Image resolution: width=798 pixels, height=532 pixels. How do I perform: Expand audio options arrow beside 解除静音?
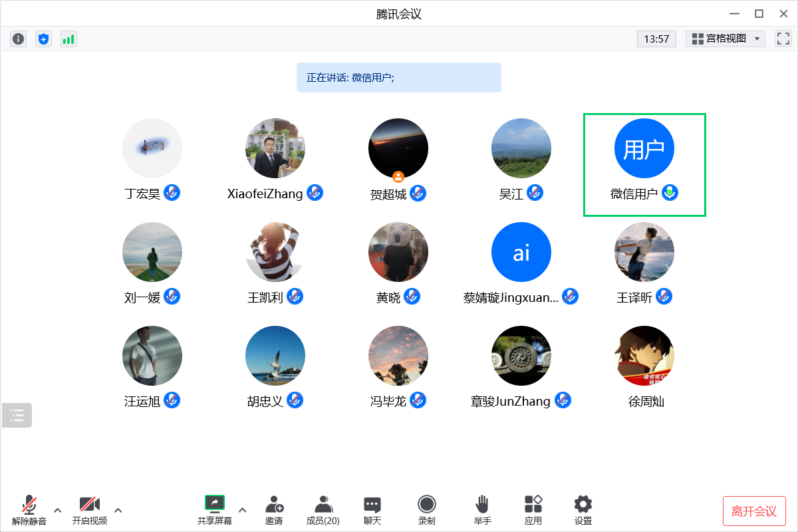click(57, 510)
